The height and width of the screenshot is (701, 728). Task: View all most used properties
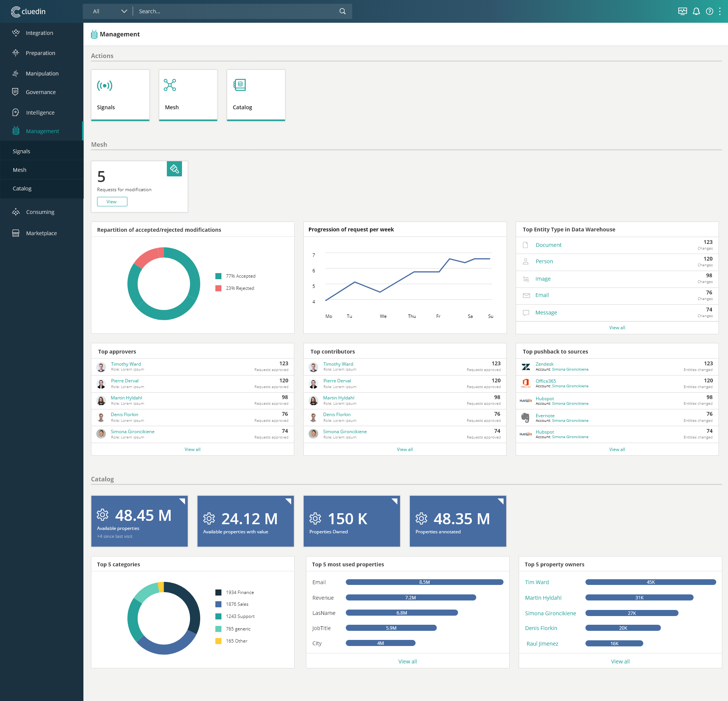point(408,661)
